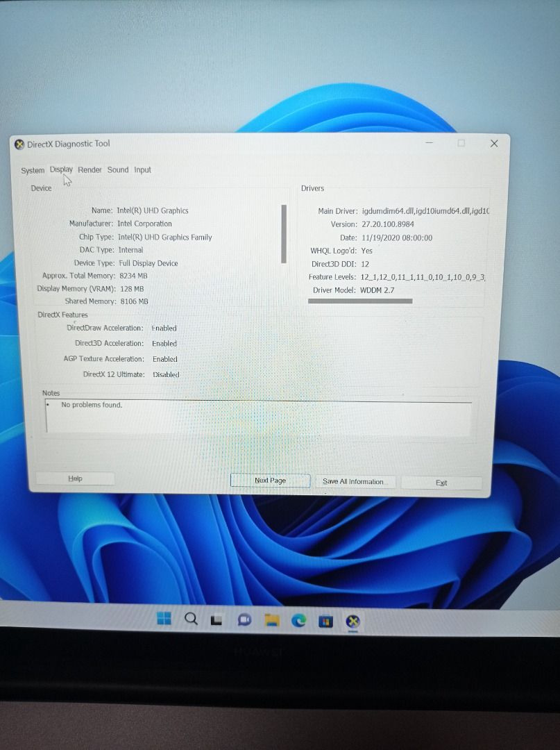
Task: Open Microsoft Store from the taskbar
Action: point(326,622)
